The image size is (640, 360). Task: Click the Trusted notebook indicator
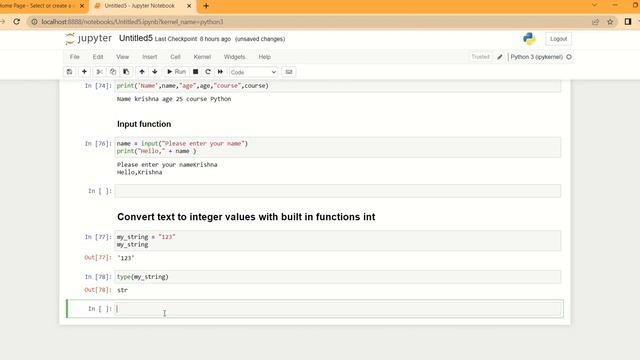480,57
